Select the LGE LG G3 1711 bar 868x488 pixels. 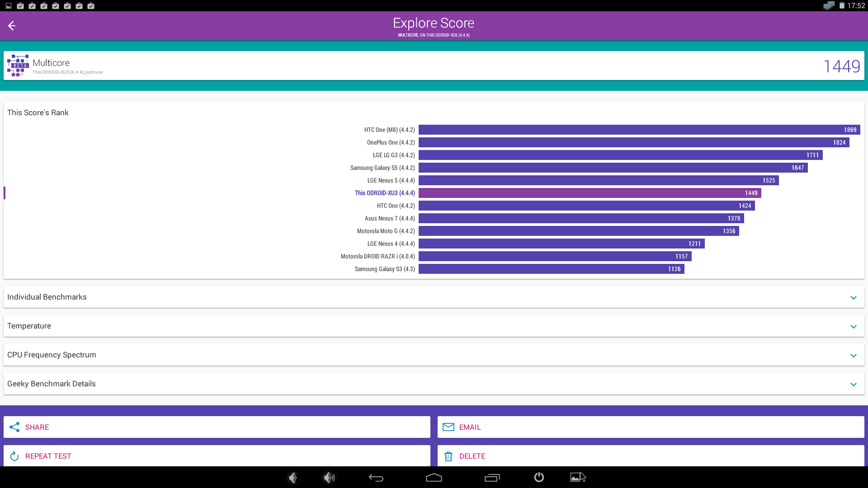(x=621, y=155)
